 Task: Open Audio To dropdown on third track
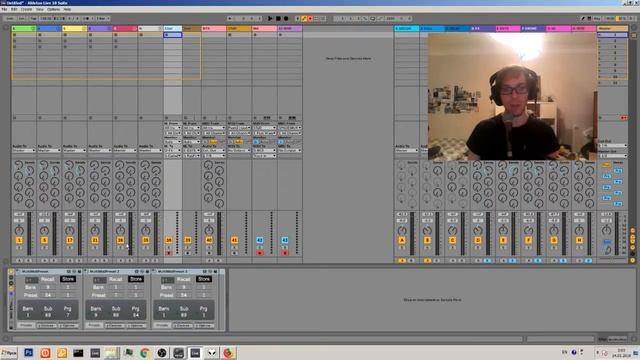(74, 151)
